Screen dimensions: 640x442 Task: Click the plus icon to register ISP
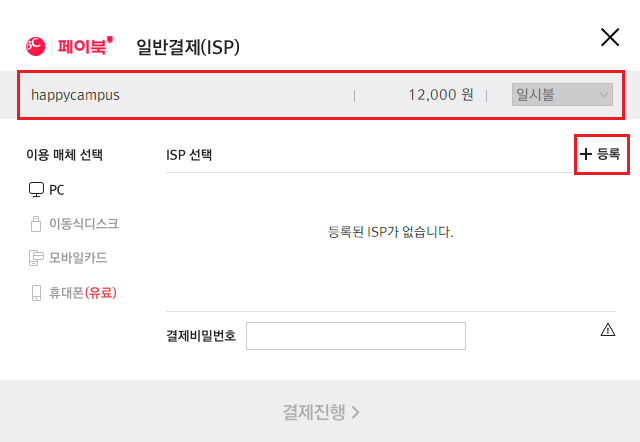pyautogui.click(x=586, y=154)
